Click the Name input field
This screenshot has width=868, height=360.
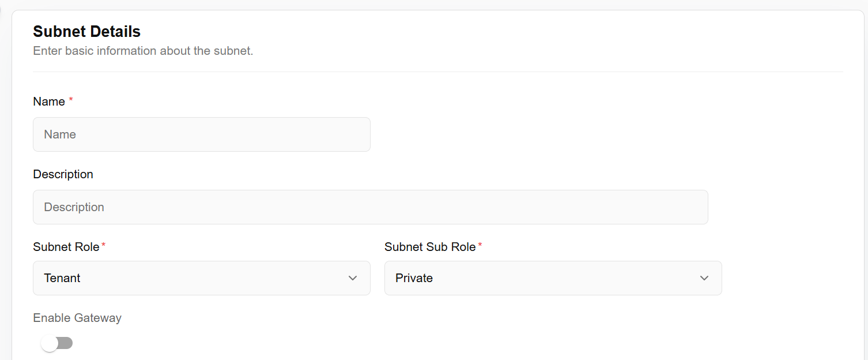coord(201,134)
